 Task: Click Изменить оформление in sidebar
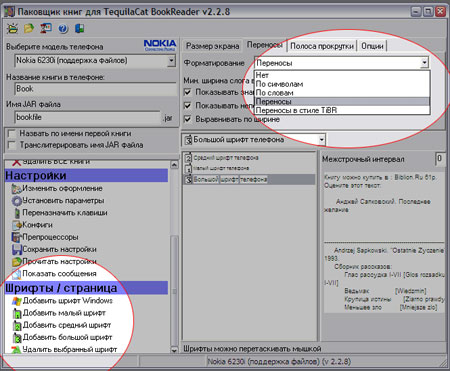[x=62, y=189]
